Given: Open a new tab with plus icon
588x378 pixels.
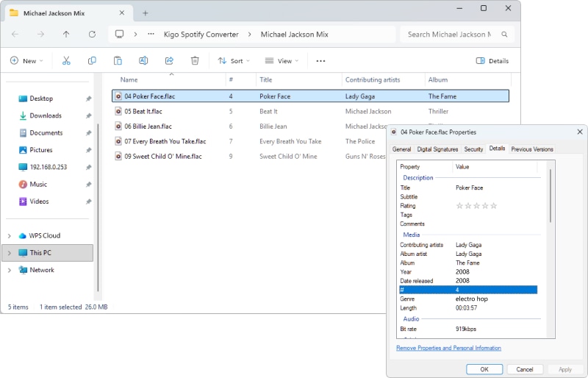Looking at the screenshot, I should tap(145, 13).
